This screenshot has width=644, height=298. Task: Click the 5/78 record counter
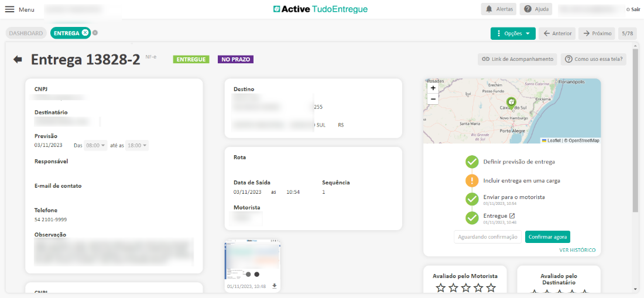pyautogui.click(x=627, y=33)
